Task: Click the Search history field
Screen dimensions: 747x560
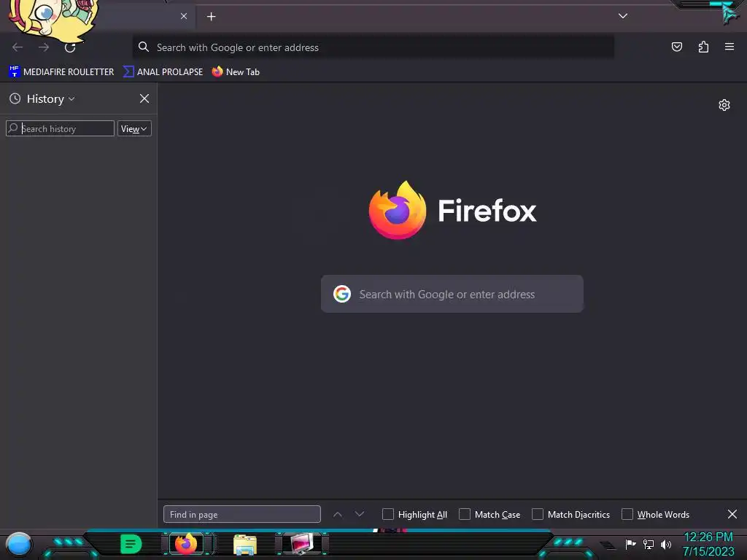Action: pos(60,128)
